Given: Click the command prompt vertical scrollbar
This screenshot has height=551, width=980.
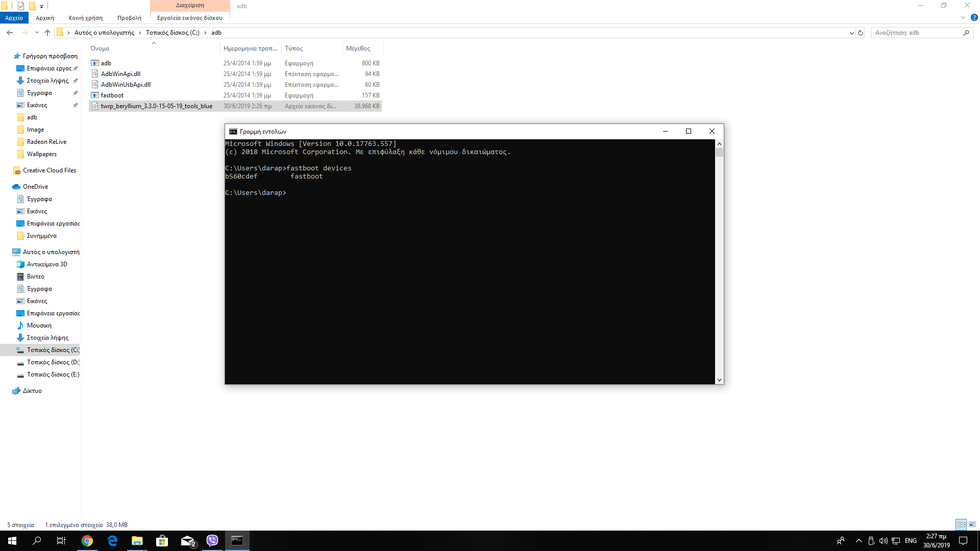Looking at the screenshot, I should (x=719, y=255).
